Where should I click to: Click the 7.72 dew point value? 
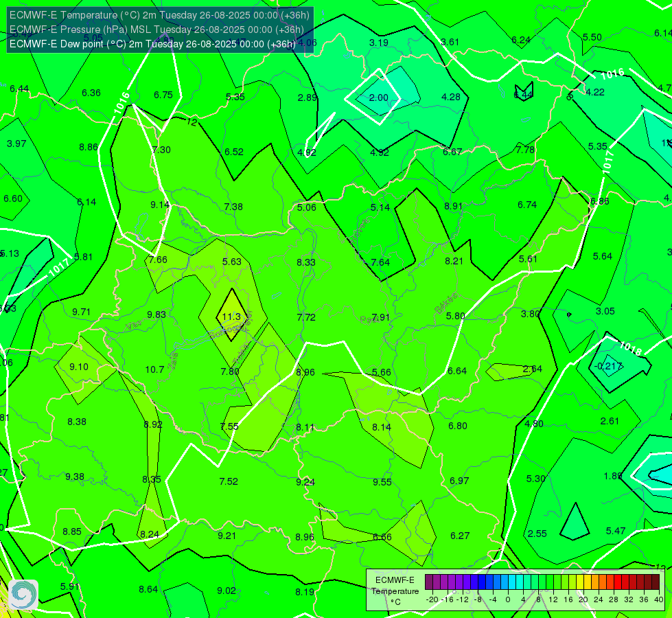306,317
